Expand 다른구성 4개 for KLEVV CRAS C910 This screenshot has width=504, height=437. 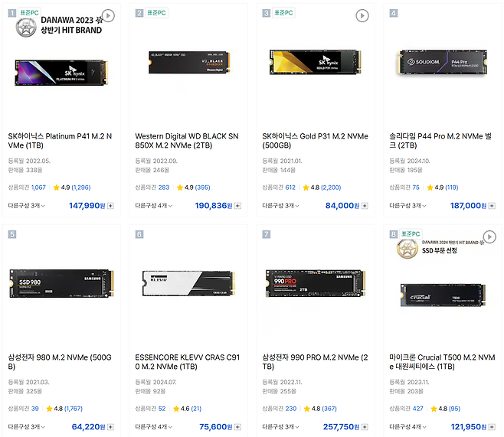coord(153,427)
